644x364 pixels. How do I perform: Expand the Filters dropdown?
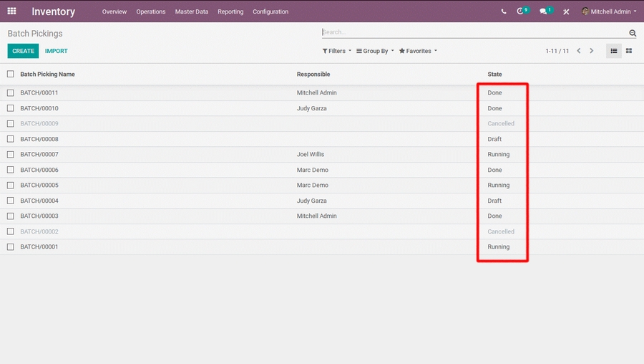(x=336, y=51)
